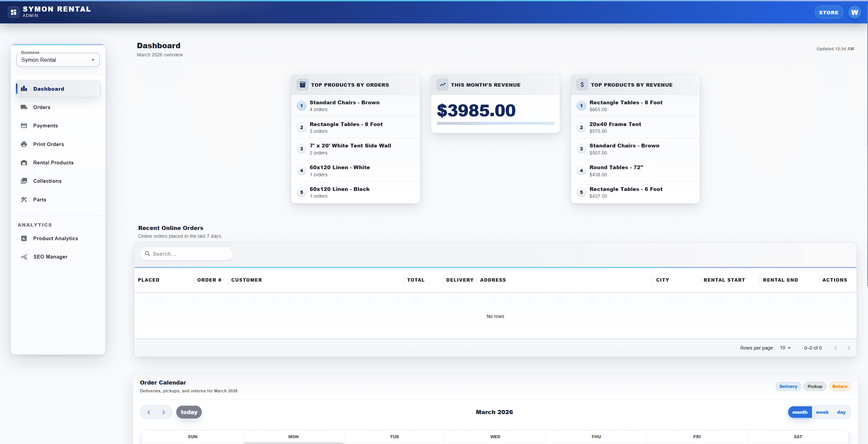Toggle the Delivery filter on the calendar
Image resolution: width=868 pixels, height=444 pixels.
(788, 386)
